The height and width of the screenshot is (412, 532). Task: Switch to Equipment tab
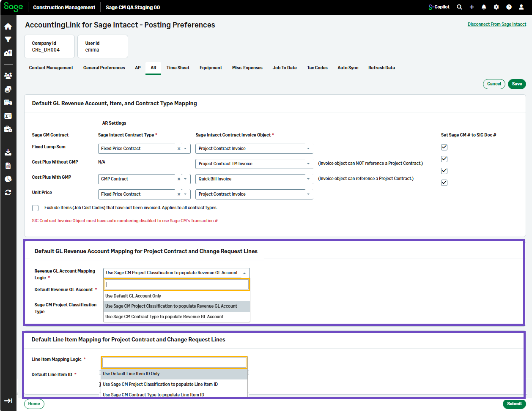click(211, 68)
